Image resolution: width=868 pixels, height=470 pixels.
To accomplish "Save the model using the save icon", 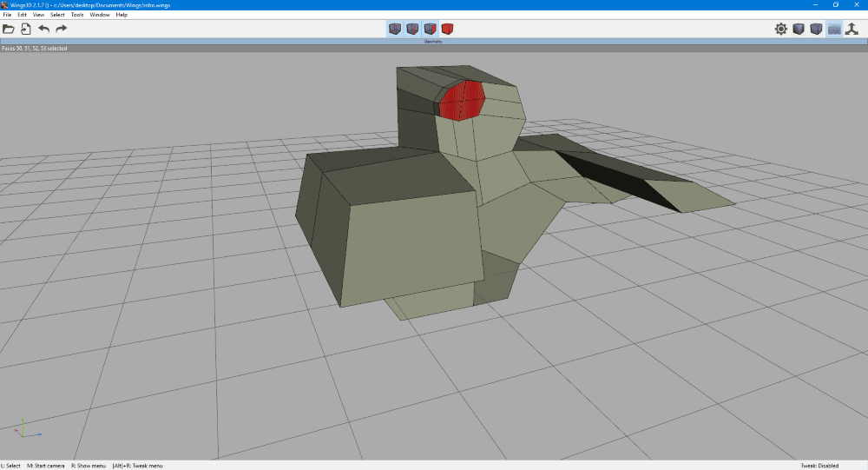I will pos(26,29).
